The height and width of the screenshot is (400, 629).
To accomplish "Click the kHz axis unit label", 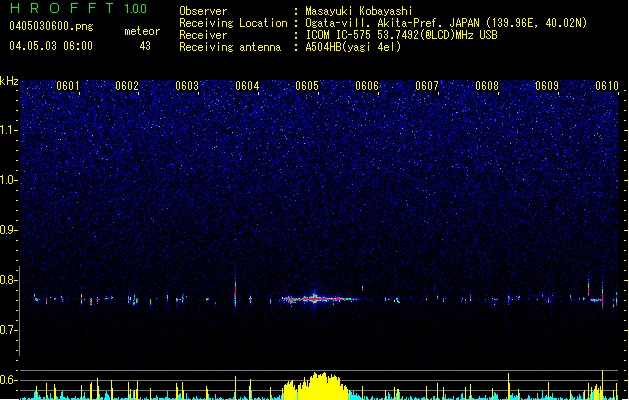I will (x=9, y=81).
